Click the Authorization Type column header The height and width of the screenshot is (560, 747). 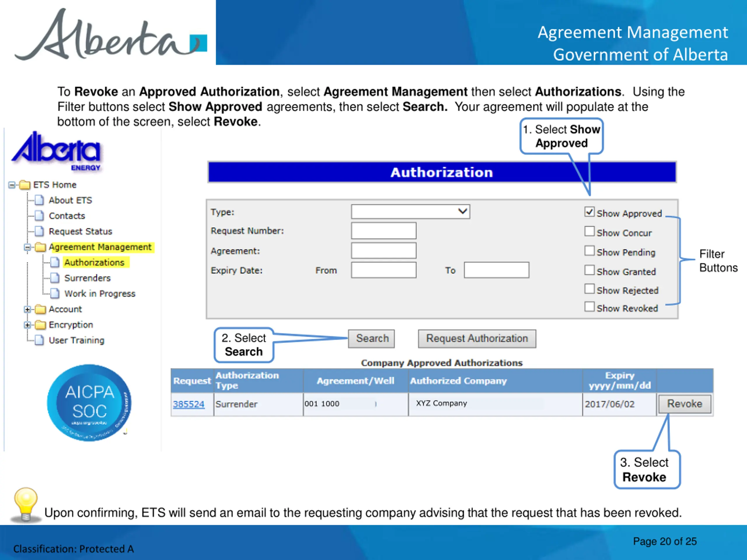click(258, 381)
